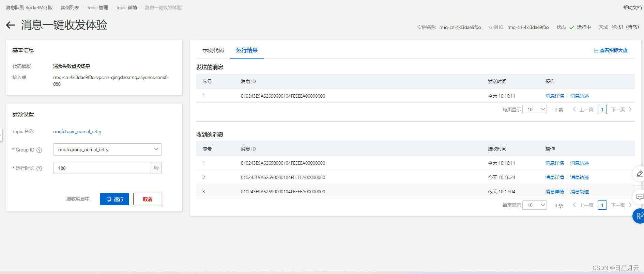Click the 消费失败重投场景 template text
644x274 pixels.
click(72, 66)
